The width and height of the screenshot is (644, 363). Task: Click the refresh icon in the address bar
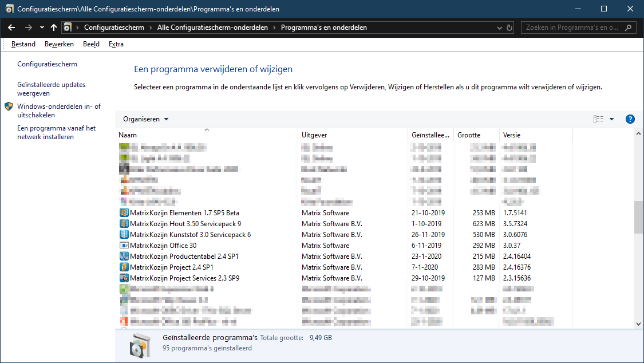click(x=509, y=27)
